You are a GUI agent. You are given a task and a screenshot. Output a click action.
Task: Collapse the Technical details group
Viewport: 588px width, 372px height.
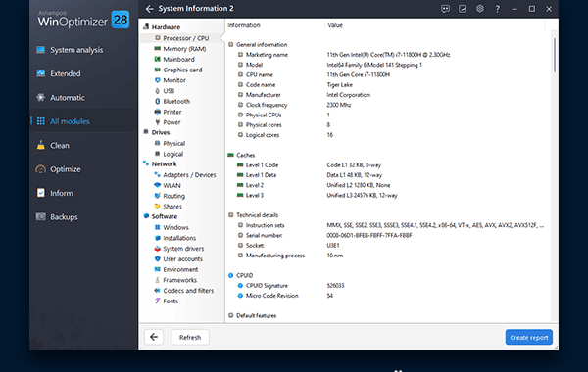[x=231, y=215]
